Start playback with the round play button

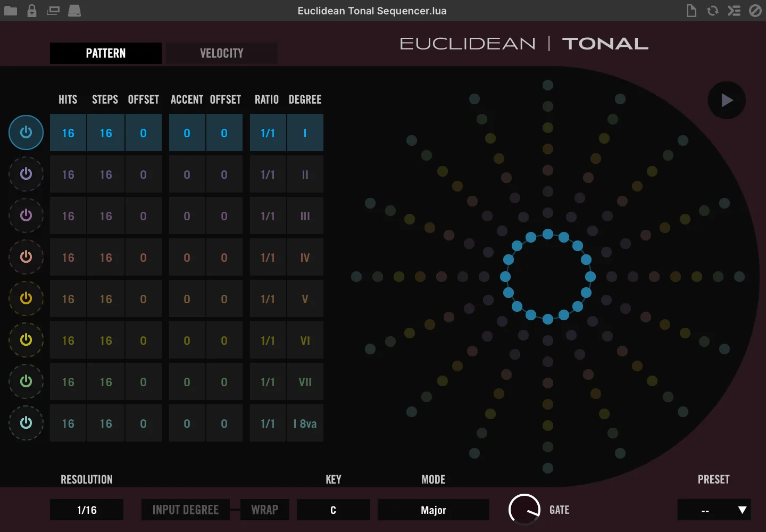pyautogui.click(x=727, y=100)
